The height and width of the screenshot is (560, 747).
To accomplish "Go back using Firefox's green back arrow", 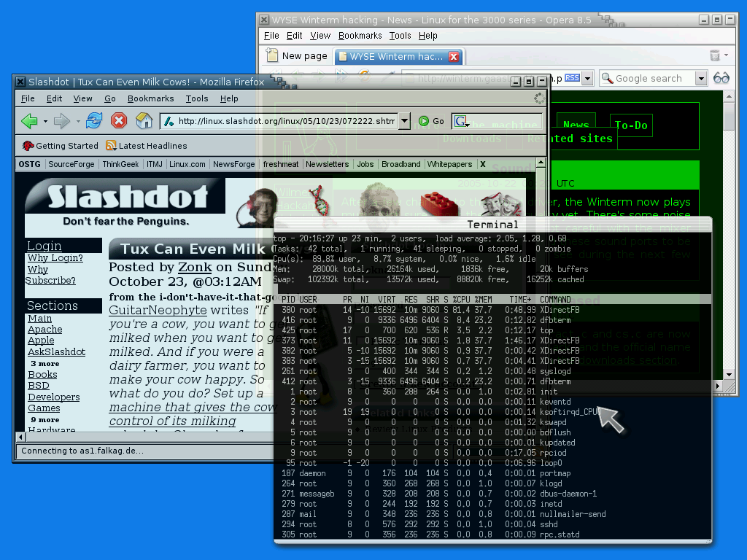I will [29, 121].
